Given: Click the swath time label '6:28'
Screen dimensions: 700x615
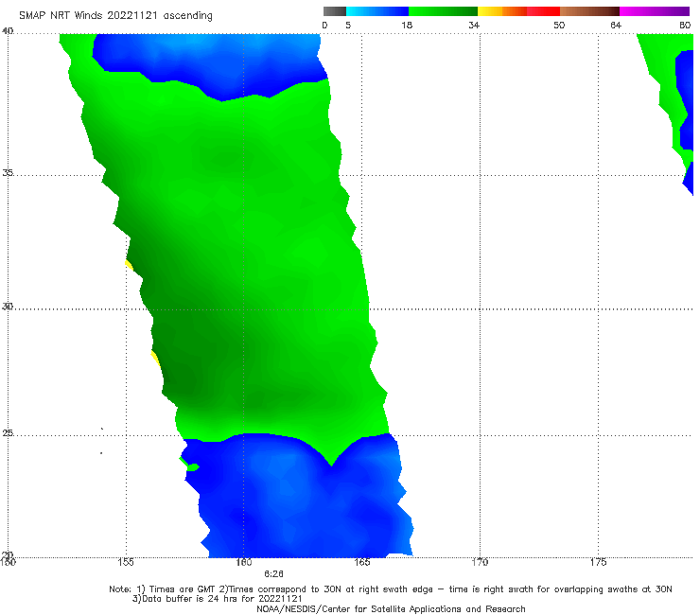Looking at the screenshot, I should pos(273,574).
